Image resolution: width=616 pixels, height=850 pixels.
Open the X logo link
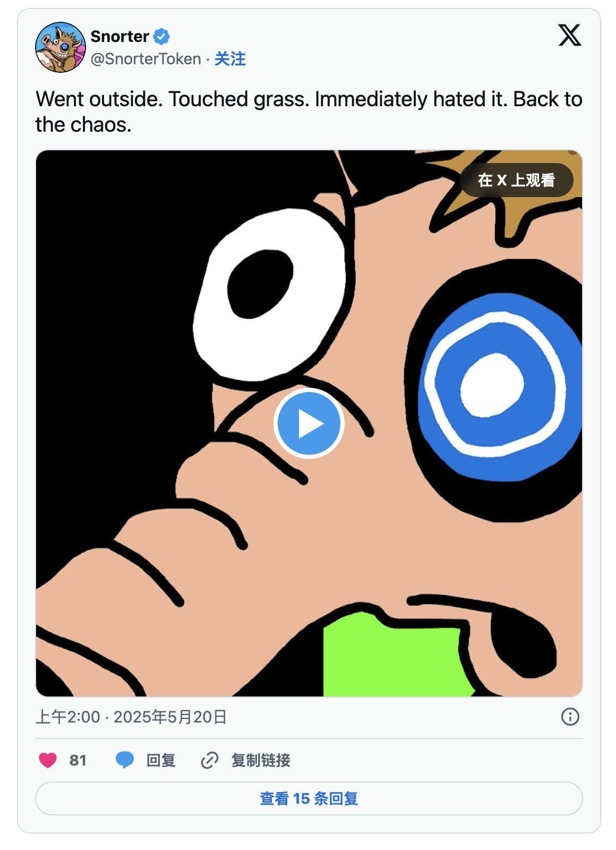tap(570, 36)
